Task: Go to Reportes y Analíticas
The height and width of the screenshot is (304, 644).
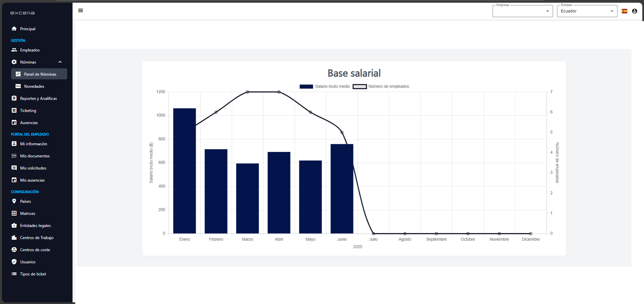Action: pos(38,98)
